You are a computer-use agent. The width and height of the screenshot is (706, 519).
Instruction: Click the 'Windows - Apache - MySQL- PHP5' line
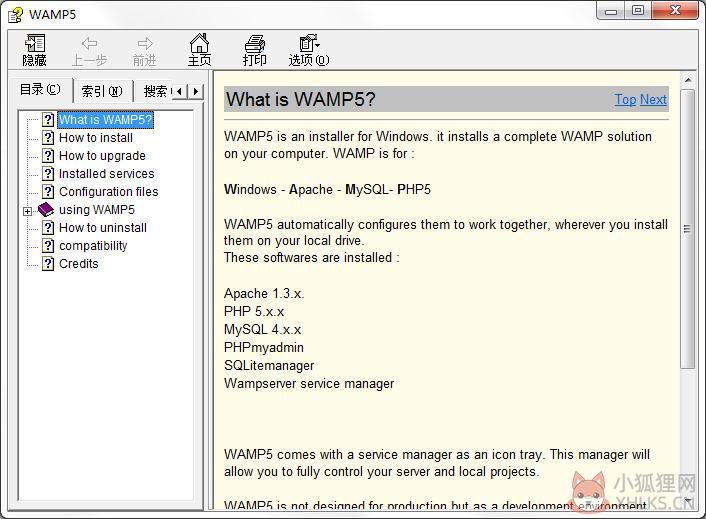(327, 190)
